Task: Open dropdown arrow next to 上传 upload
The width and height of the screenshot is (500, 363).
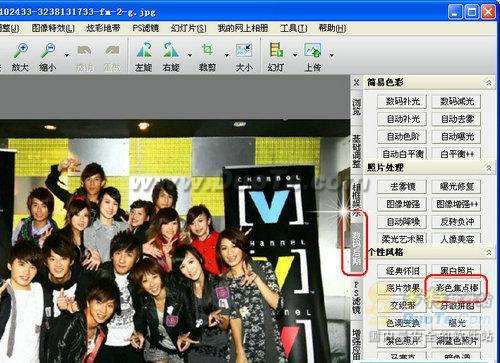Action: coord(332,55)
